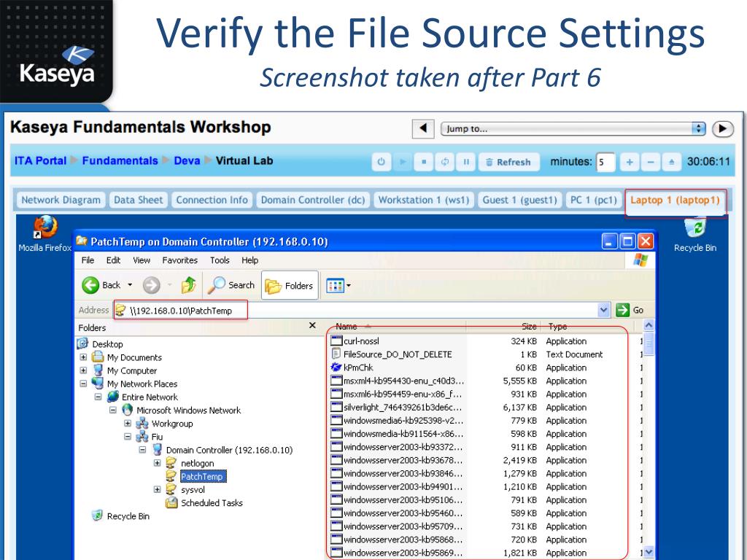The width and height of the screenshot is (747, 560).
Task: Expand My Documents in folder tree
Action: tap(83, 357)
